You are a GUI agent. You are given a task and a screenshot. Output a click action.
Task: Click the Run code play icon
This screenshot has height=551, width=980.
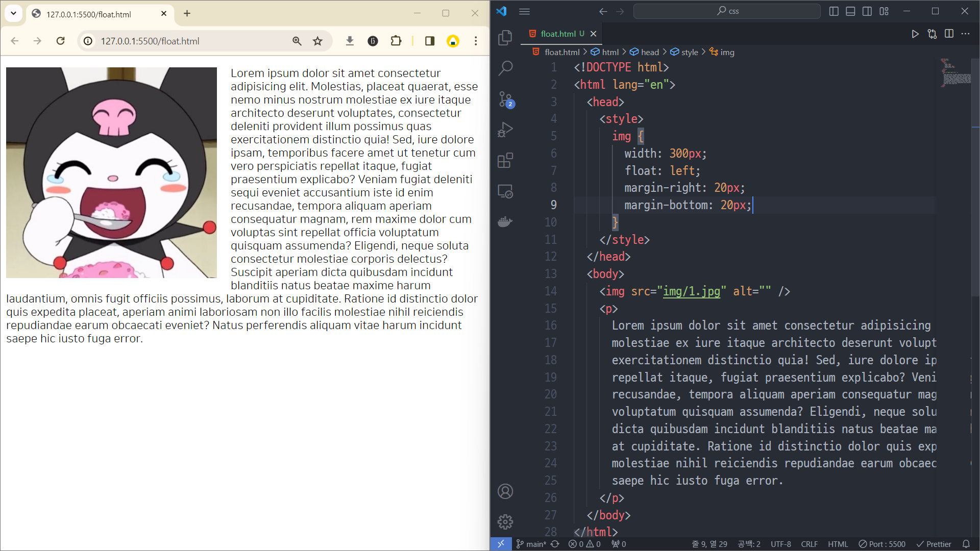[915, 34]
